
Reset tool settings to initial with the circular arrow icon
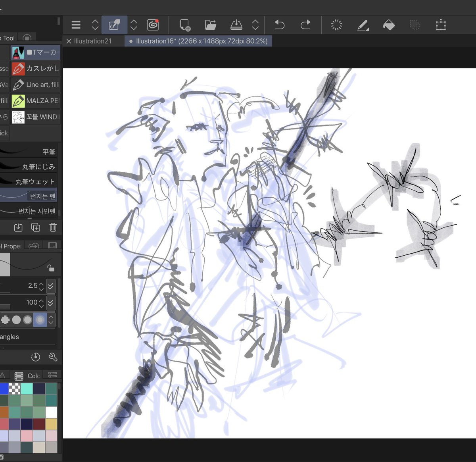coord(36,357)
